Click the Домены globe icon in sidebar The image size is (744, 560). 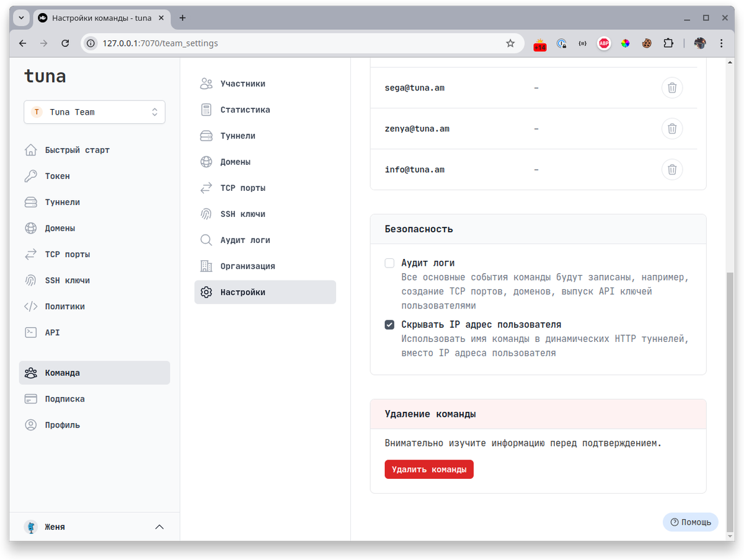(x=31, y=228)
